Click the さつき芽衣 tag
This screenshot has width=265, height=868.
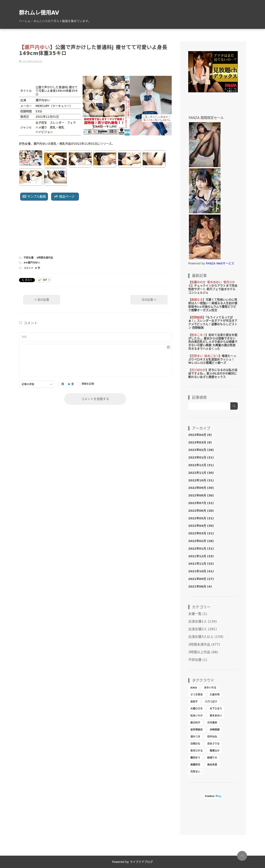click(196, 694)
